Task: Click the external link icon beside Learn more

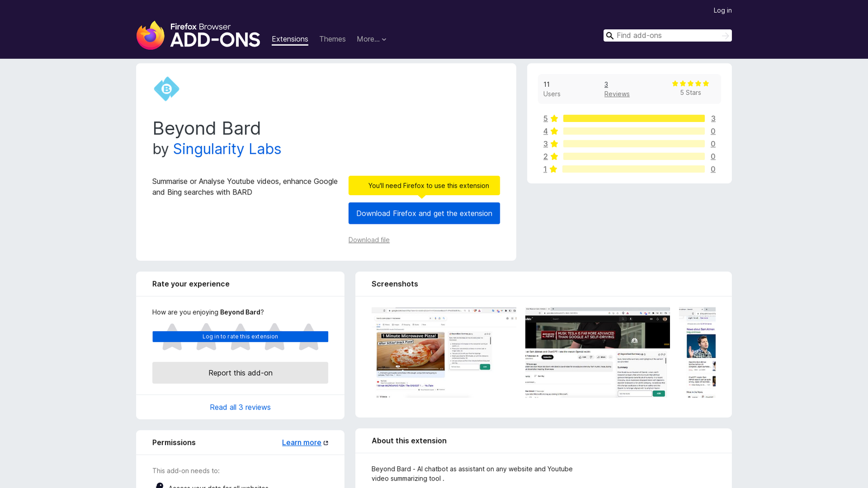Action: click(x=326, y=443)
